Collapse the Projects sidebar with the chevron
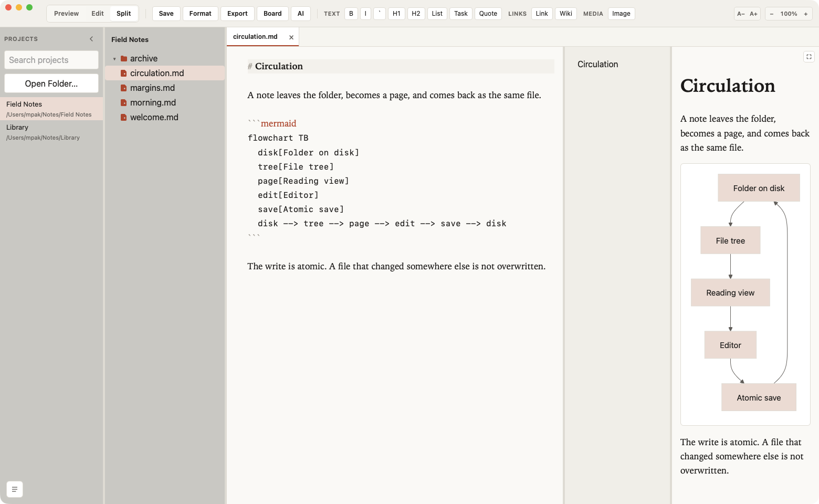Viewport: 819px width, 504px height. [91, 39]
